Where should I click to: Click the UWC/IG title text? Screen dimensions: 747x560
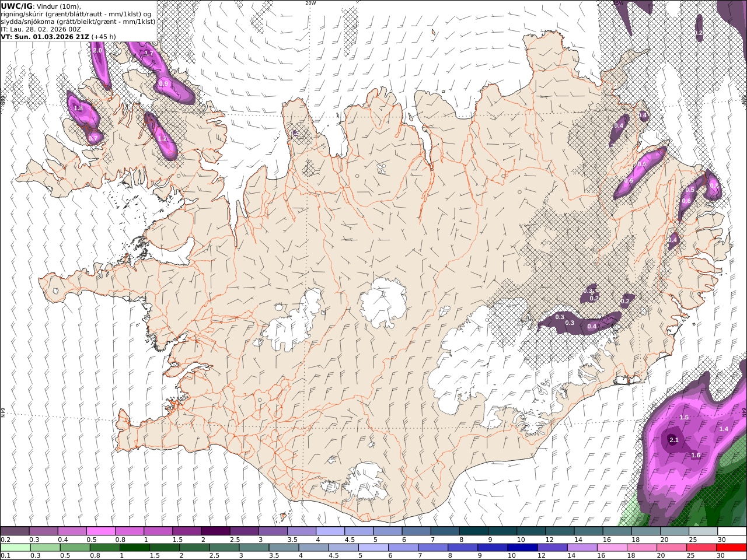(x=17, y=6)
